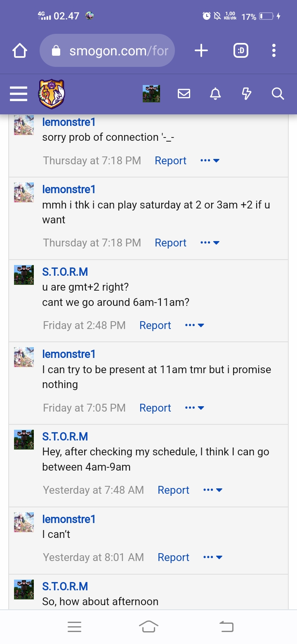The width and height of the screenshot is (297, 644).
Task: Open the conversations envelope icon
Action: pyautogui.click(x=184, y=94)
